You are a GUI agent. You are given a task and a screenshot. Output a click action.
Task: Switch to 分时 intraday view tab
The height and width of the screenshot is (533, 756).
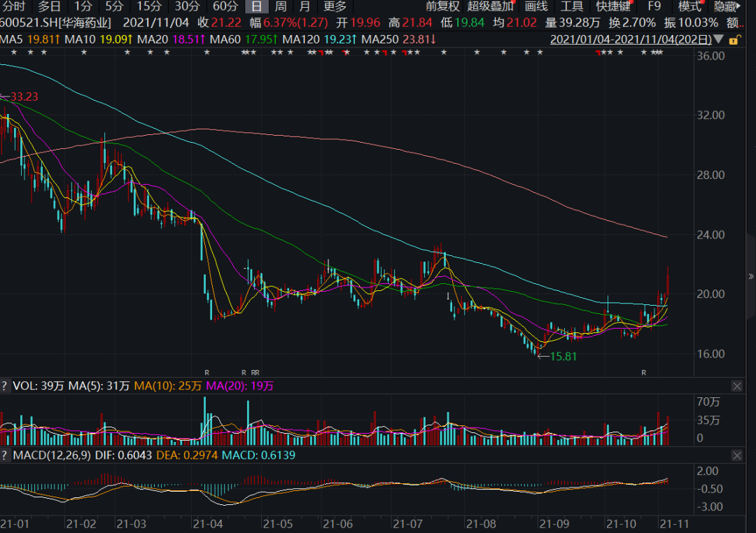pyautogui.click(x=13, y=7)
